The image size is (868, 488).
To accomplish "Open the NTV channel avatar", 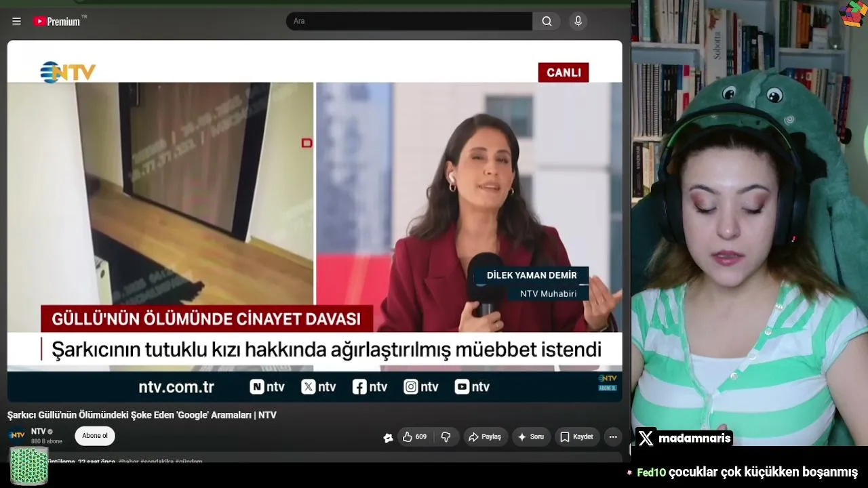I will [17, 436].
